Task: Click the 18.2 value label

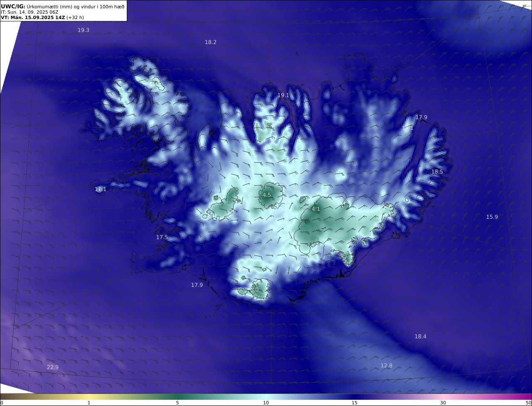Action: click(211, 42)
